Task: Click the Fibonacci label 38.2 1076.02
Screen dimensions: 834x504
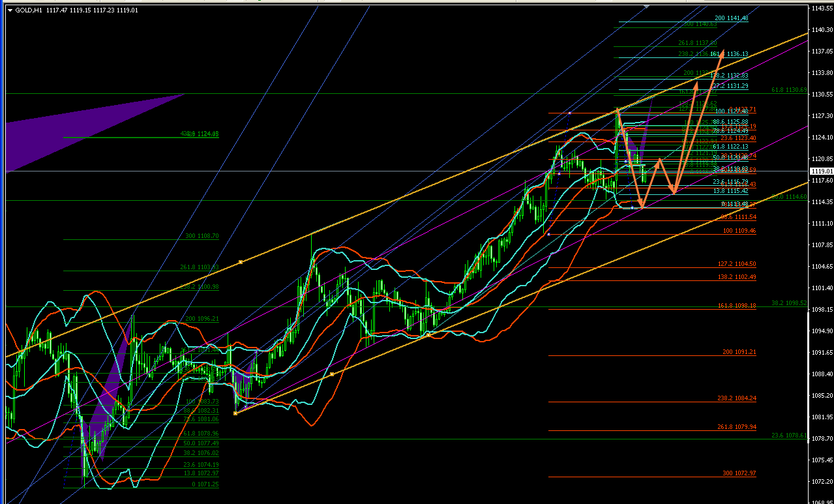Action: (201, 452)
